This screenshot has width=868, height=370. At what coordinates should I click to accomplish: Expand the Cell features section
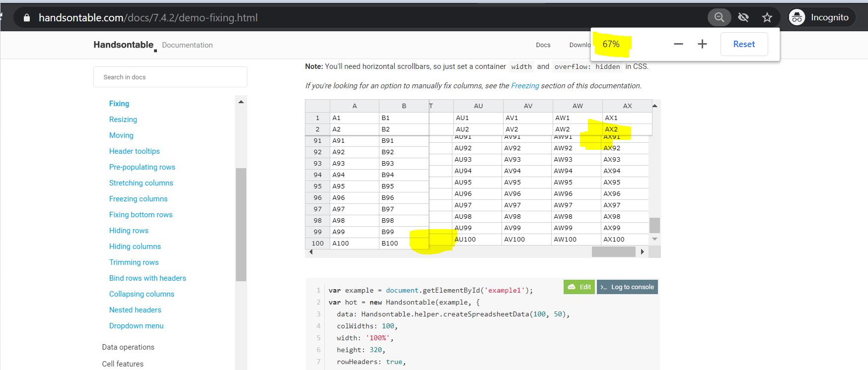click(123, 364)
